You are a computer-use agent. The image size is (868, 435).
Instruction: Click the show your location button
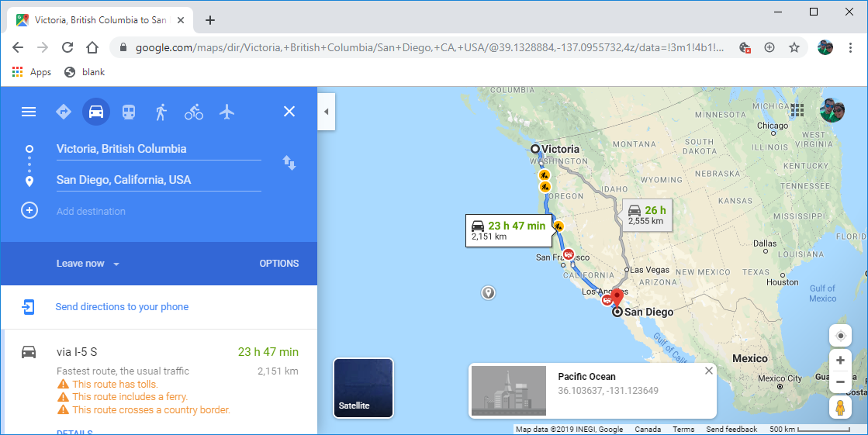coord(840,336)
